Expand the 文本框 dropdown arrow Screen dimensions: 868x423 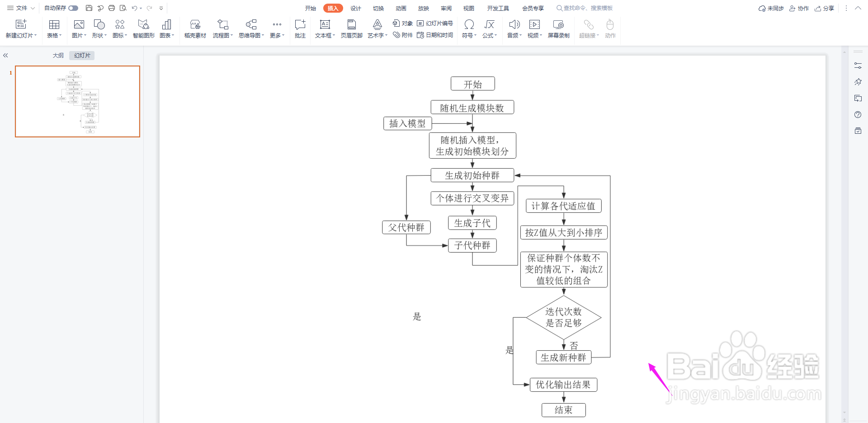pyautogui.click(x=334, y=35)
